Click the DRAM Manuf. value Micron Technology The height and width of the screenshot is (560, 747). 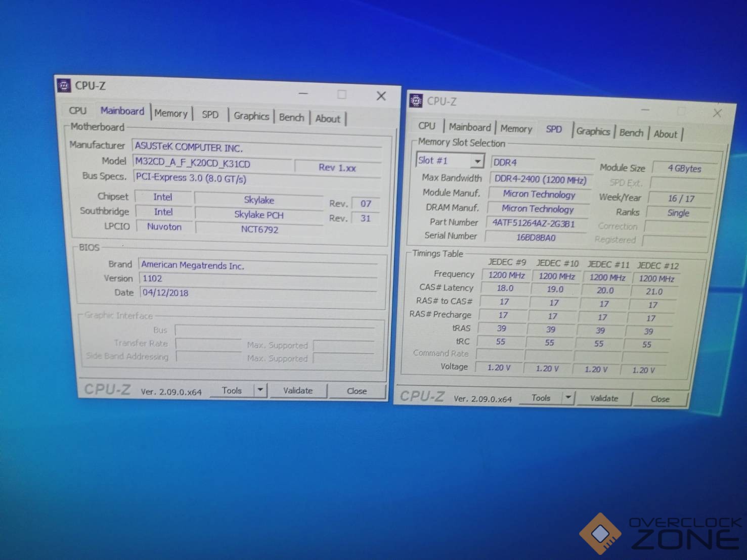pos(538,209)
